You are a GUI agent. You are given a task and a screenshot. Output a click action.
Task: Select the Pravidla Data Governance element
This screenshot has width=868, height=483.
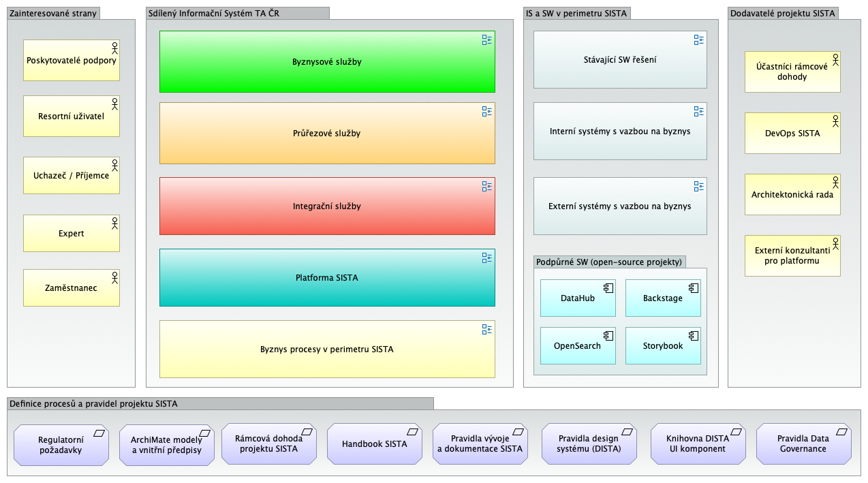pyautogui.click(x=803, y=444)
